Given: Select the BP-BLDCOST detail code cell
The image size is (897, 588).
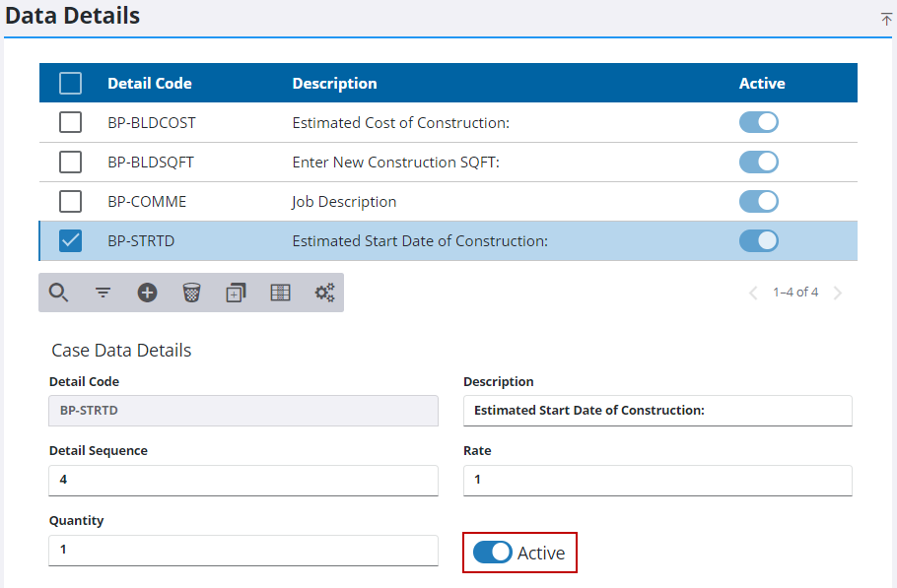Looking at the screenshot, I should [x=152, y=123].
